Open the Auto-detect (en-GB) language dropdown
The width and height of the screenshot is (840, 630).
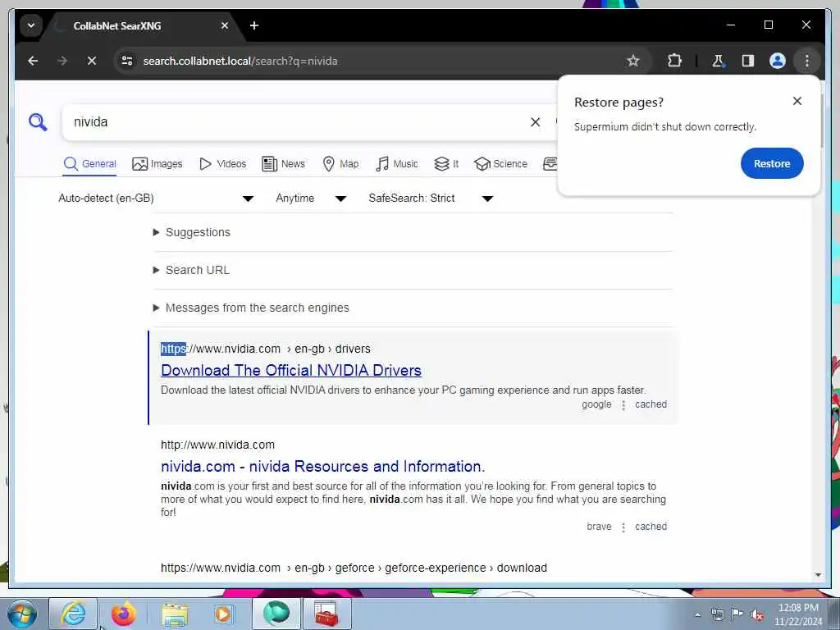click(x=156, y=199)
